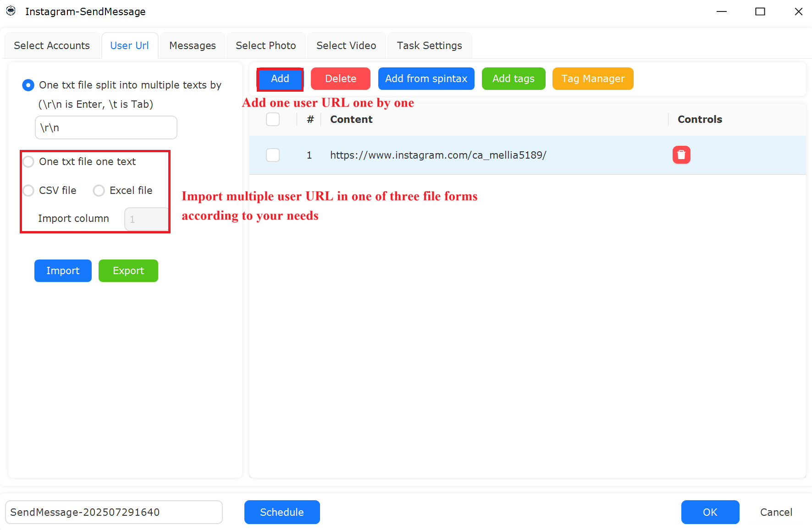The width and height of the screenshot is (812, 530).
Task: Select 'One txt file one text' option
Action: click(28, 161)
